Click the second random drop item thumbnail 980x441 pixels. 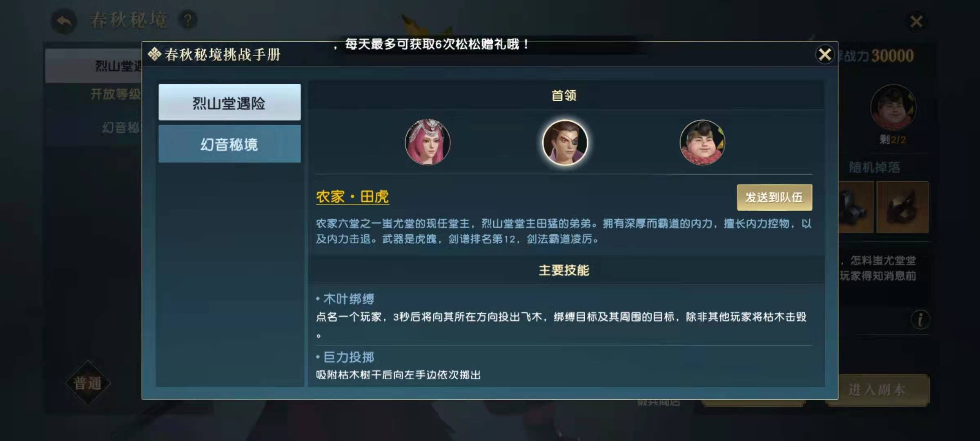(902, 207)
